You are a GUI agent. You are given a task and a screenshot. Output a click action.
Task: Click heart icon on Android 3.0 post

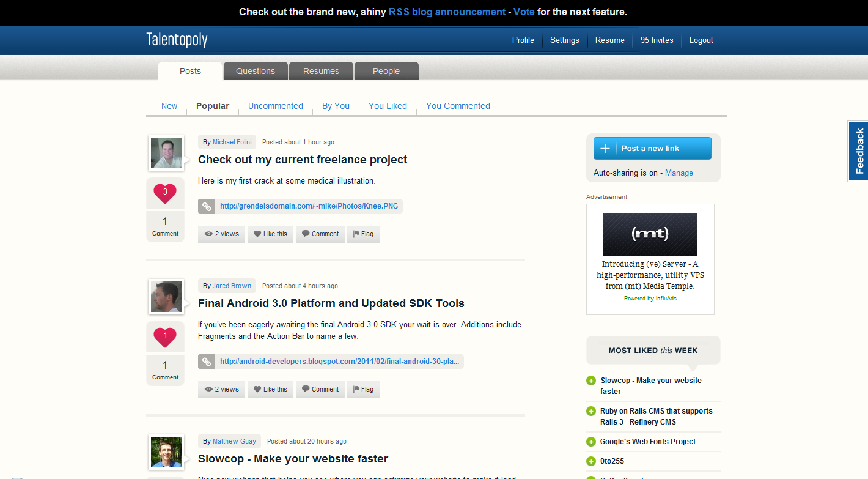click(x=165, y=336)
